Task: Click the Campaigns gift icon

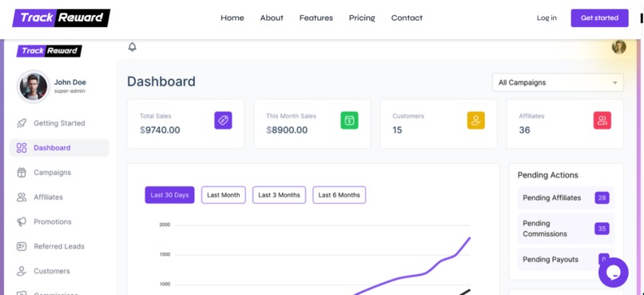Action: coord(22,173)
